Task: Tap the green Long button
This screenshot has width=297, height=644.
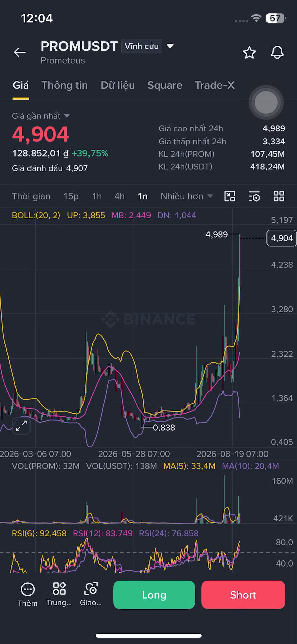Action: coord(154,595)
